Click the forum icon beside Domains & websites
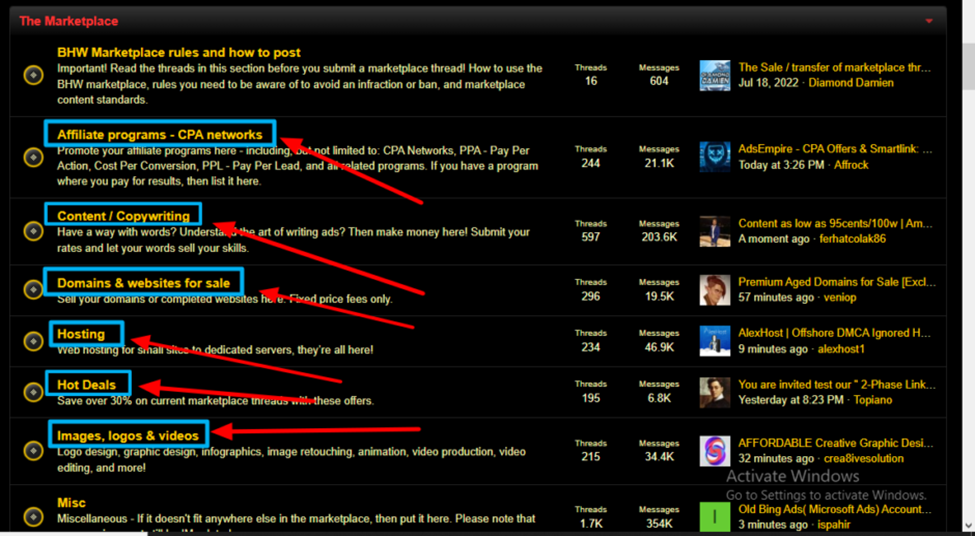 pos(33,290)
